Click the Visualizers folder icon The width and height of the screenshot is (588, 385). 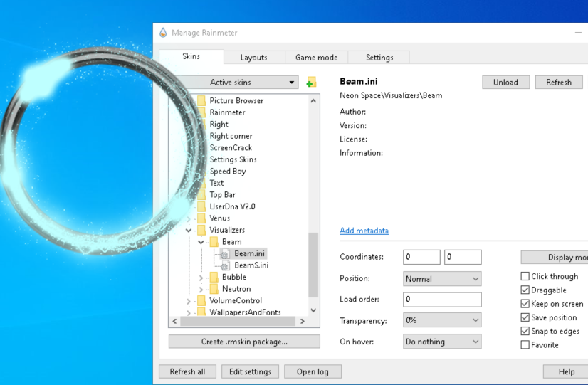pos(201,230)
